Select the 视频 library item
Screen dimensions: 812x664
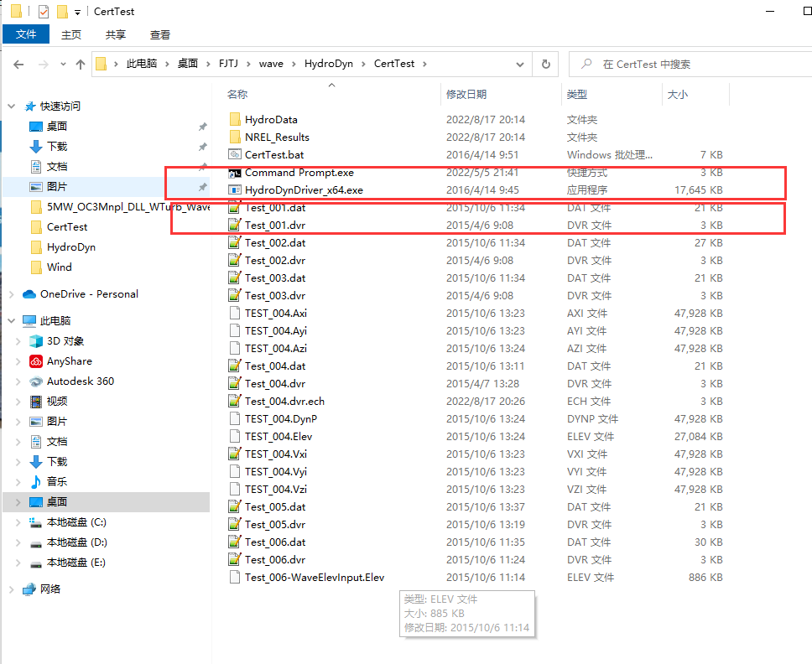coord(57,402)
